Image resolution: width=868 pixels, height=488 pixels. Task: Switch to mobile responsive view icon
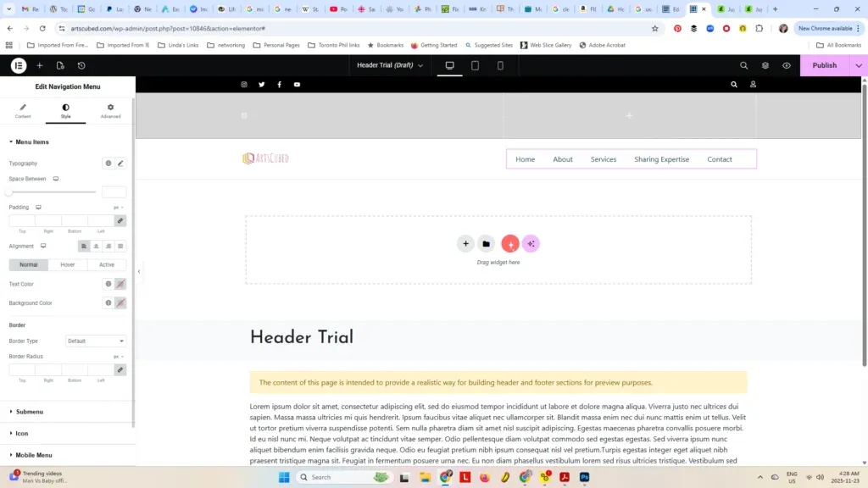click(500, 65)
